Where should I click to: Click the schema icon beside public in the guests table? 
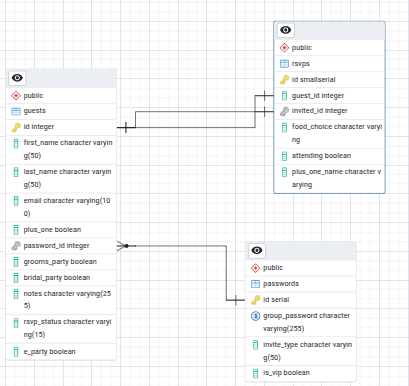pyautogui.click(x=16, y=96)
